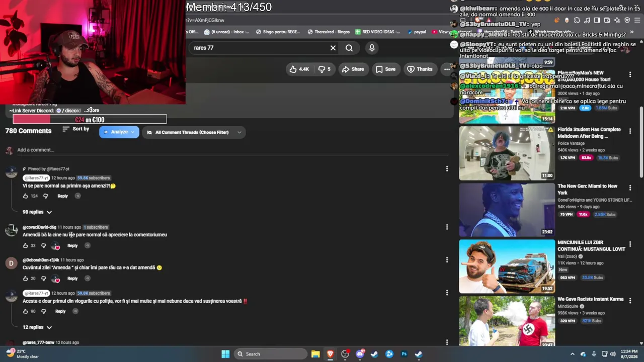Click the page vertical scrollbar
Screen dimensions: 644x362
641,141
